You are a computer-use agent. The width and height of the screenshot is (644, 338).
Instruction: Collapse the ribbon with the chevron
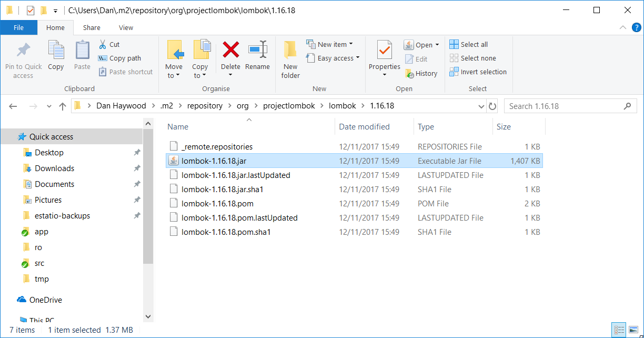(623, 28)
